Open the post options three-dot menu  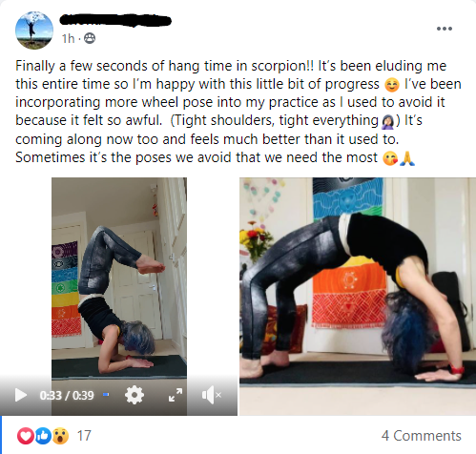[x=445, y=29]
